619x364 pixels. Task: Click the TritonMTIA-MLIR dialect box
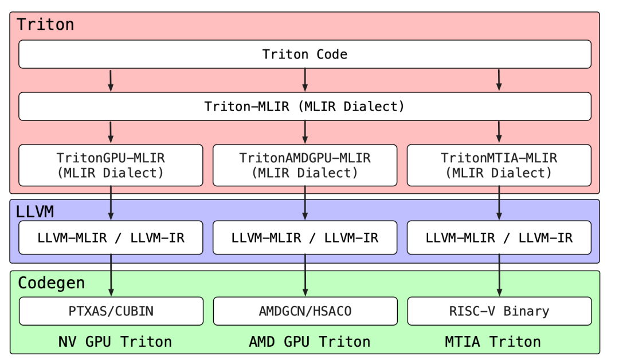point(499,165)
